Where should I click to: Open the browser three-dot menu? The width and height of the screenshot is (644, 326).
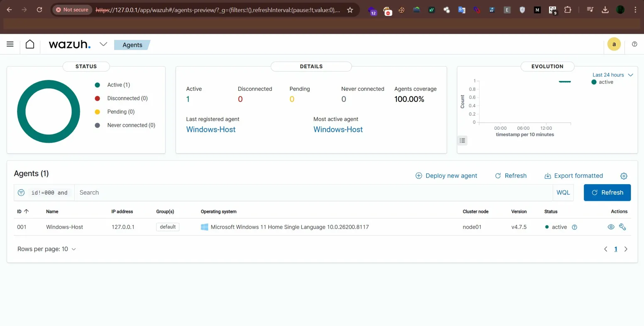pyautogui.click(x=636, y=9)
